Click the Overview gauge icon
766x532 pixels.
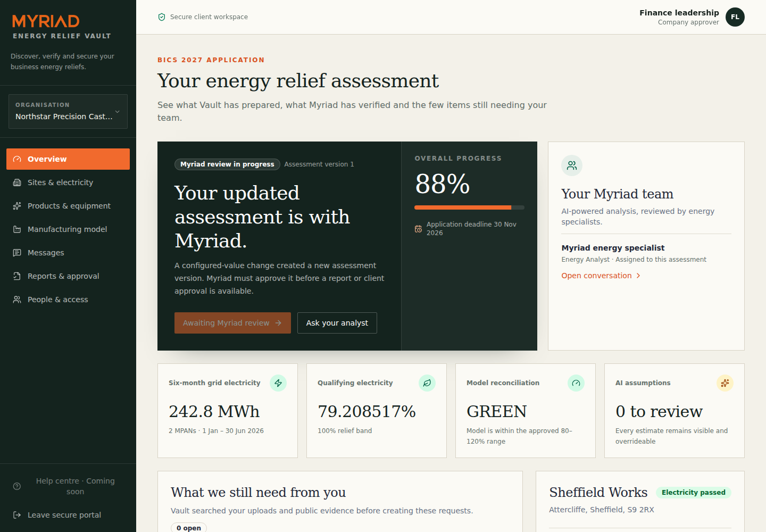[17, 159]
